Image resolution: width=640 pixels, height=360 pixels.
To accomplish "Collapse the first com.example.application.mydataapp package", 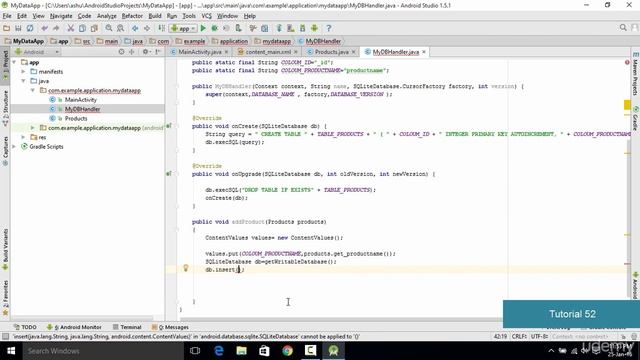I will [x=33, y=90].
